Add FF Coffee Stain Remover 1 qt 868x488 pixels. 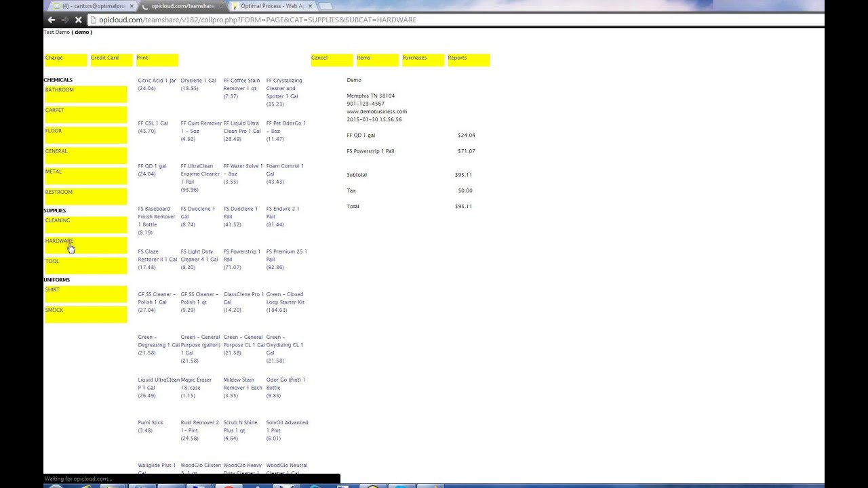[x=241, y=88]
